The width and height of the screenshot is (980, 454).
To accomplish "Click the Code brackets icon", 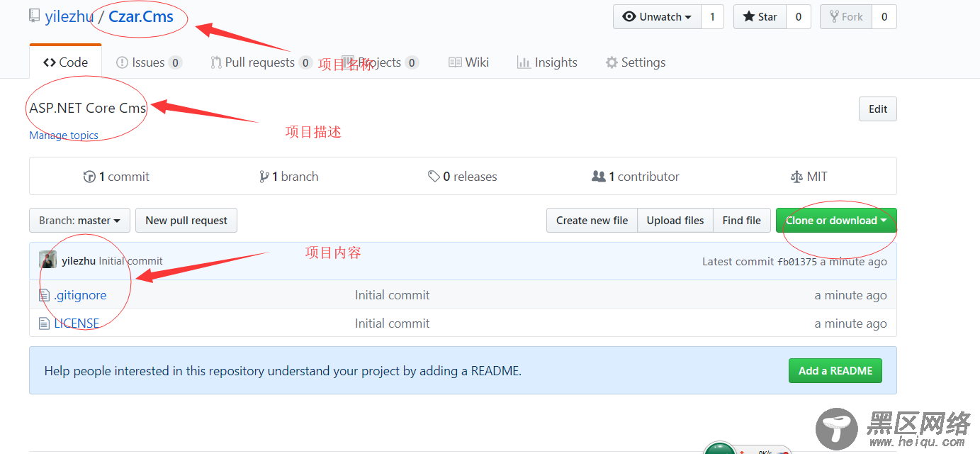I will pos(50,62).
